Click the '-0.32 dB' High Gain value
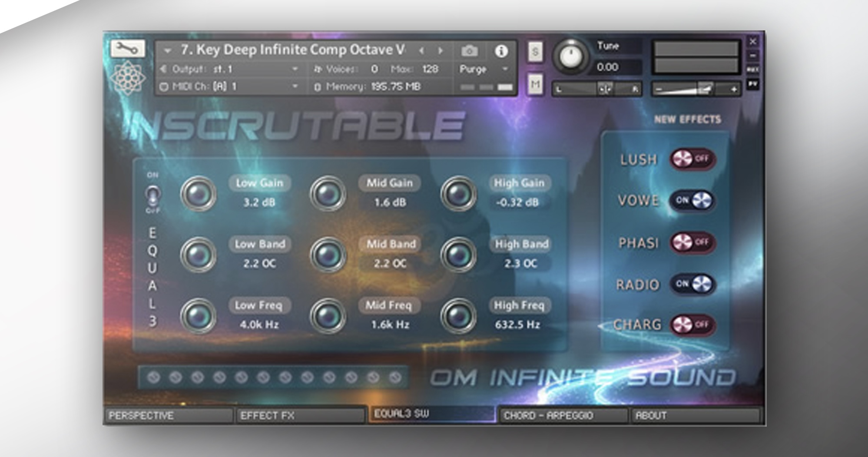Screen dimensions: 868x457 coord(517,202)
